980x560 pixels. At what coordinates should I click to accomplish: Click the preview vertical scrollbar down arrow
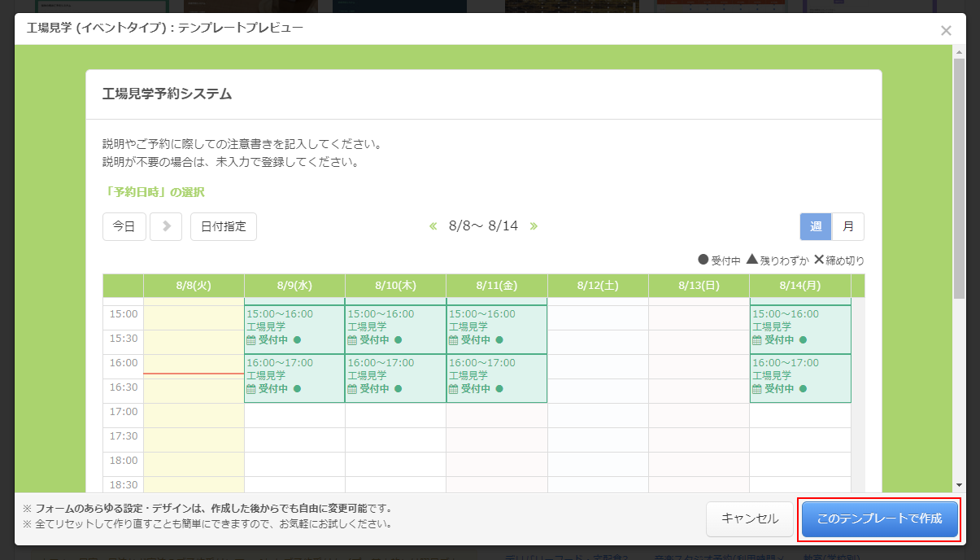coord(959,484)
